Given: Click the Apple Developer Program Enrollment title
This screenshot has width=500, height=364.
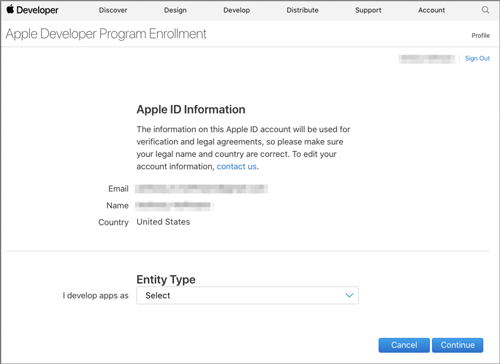Looking at the screenshot, I should pos(106,34).
